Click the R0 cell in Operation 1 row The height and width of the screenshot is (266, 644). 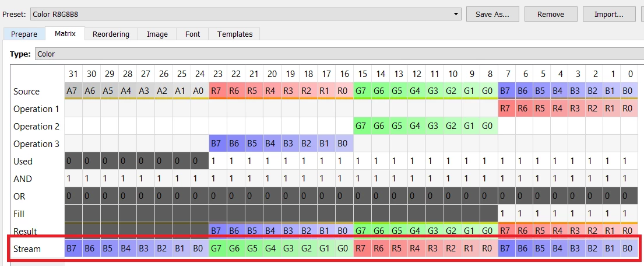(628, 109)
